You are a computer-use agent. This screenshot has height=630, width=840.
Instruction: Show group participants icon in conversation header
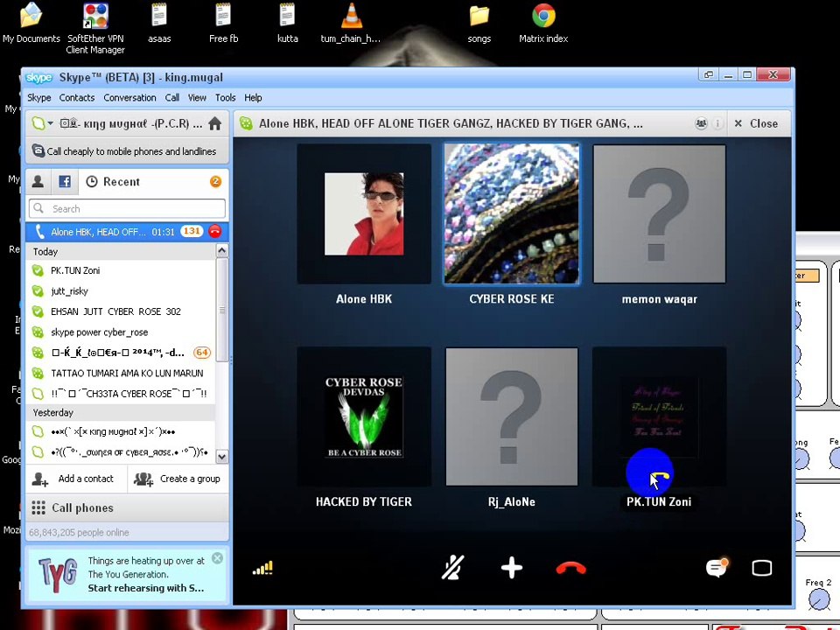(x=701, y=123)
